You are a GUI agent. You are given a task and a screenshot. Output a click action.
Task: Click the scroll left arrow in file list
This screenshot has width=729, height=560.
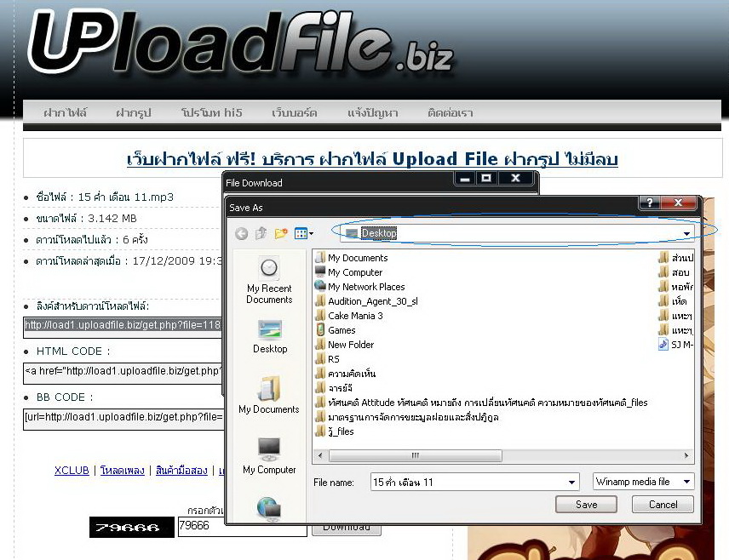click(x=320, y=455)
